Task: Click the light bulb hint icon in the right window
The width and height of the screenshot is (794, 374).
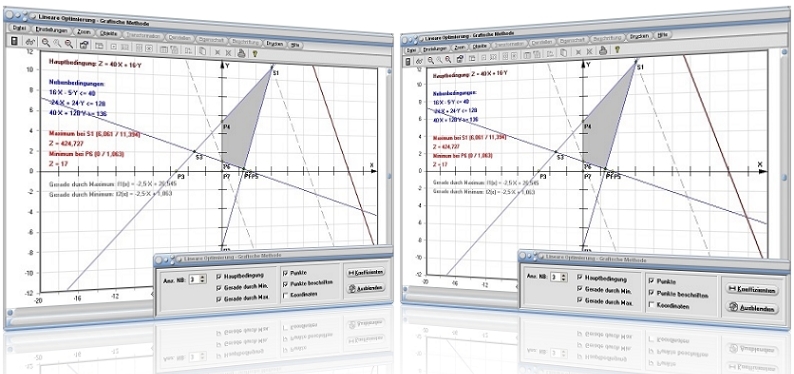Action: (x=617, y=49)
